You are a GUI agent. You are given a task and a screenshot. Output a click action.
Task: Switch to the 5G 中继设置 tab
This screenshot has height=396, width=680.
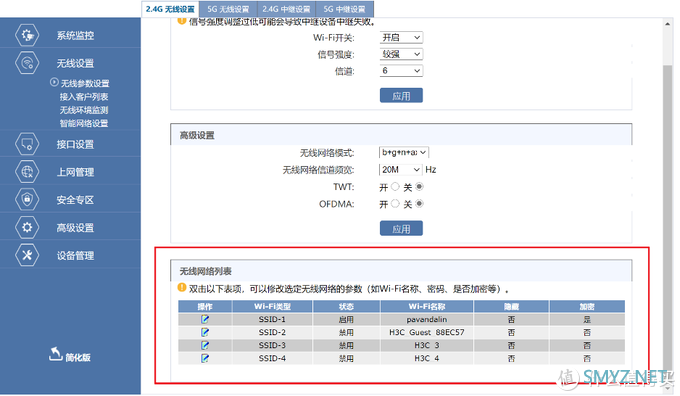pos(344,9)
